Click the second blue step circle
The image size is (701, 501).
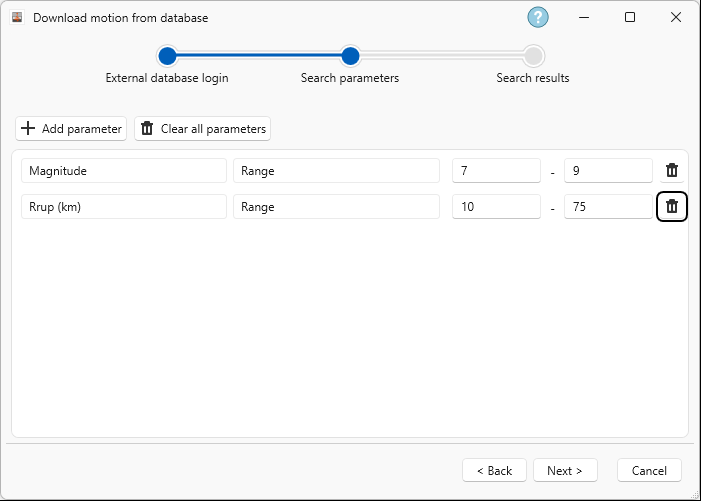point(350,56)
